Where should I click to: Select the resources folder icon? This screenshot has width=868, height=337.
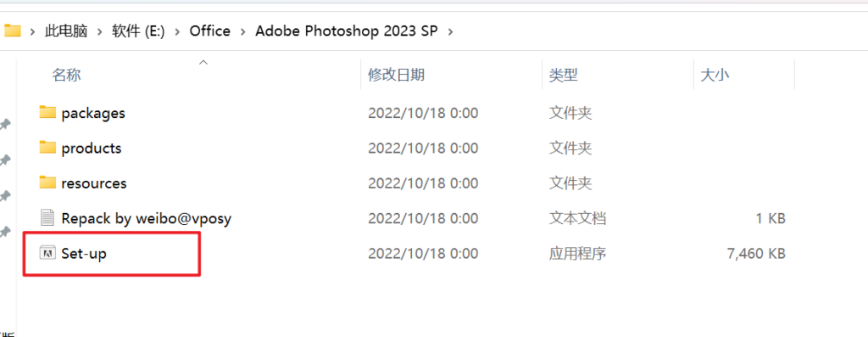[x=48, y=183]
